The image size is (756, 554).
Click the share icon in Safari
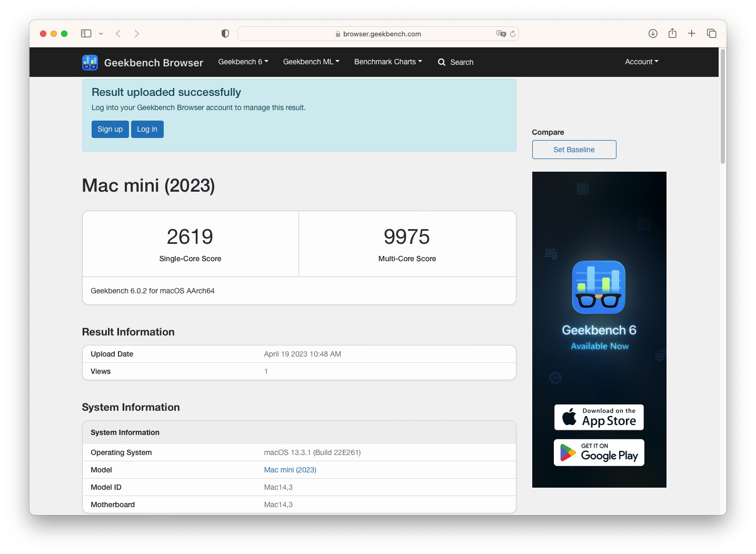coord(672,33)
